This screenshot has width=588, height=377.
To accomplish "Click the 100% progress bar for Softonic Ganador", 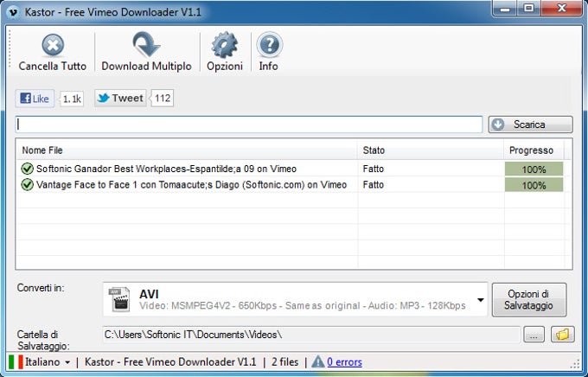I will tap(534, 169).
